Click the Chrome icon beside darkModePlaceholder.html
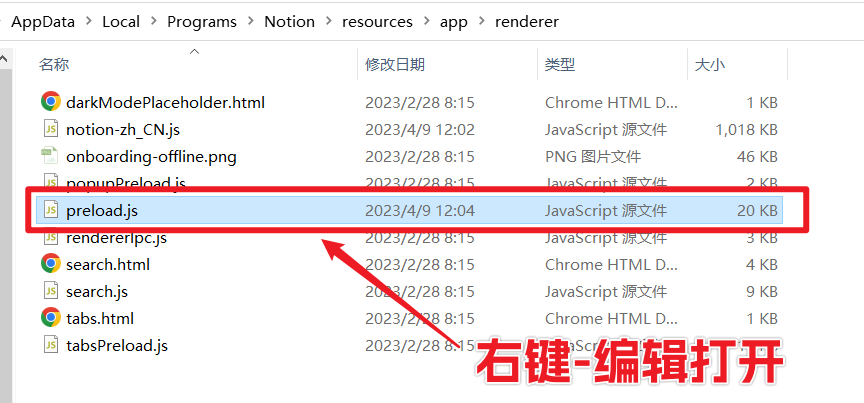 pos(51,102)
